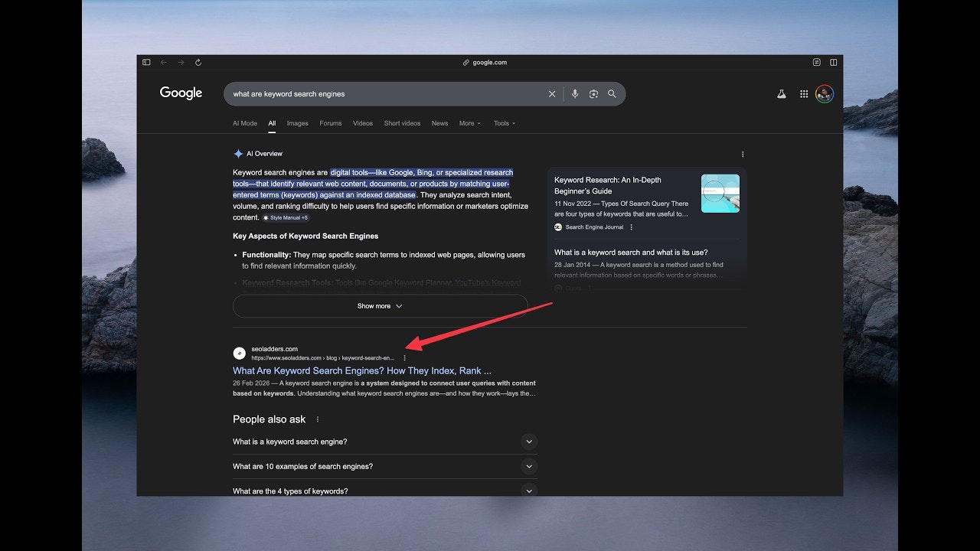The height and width of the screenshot is (551, 980).
Task: Expand What are 10 examples of search engines?
Action: pos(385,466)
